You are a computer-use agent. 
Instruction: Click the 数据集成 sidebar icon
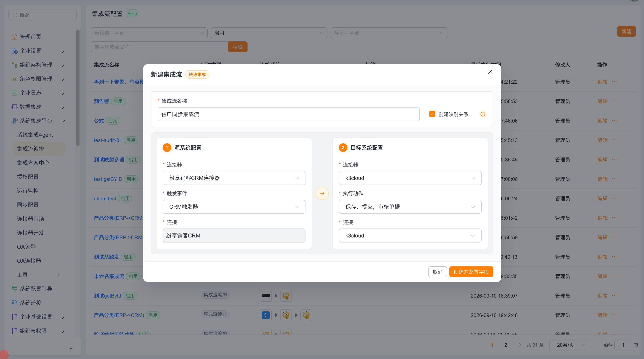15,107
